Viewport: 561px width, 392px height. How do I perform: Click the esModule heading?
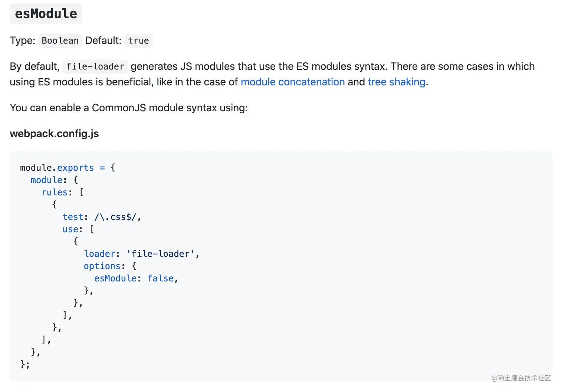pyautogui.click(x=46, y=14)
